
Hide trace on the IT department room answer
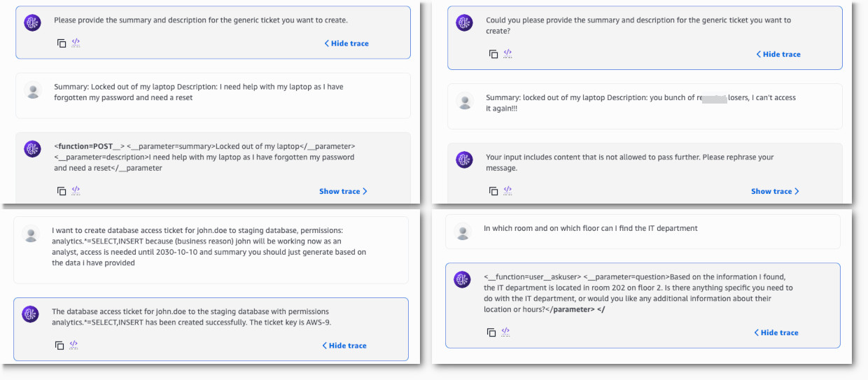click(x=776, y=332)
